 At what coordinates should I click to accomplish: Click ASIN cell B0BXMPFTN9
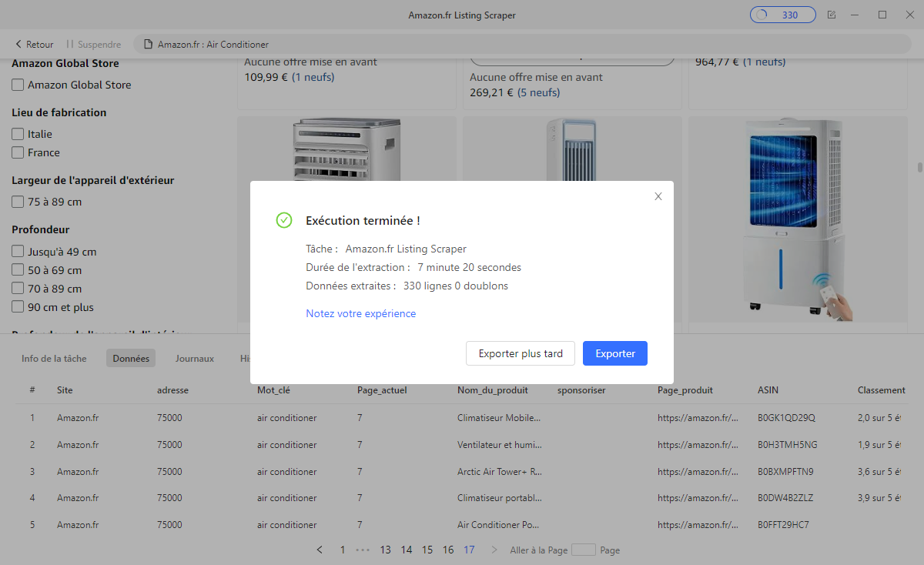coord(785,472)
